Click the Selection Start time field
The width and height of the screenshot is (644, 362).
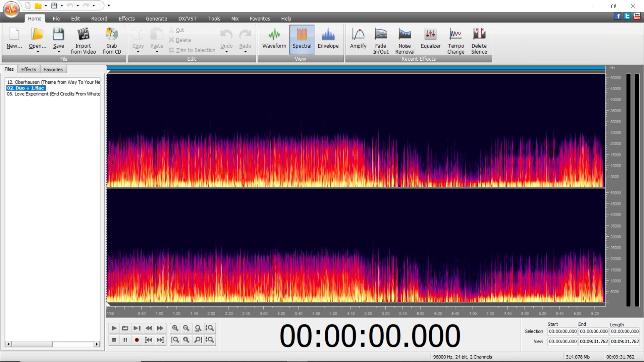pos(562,331)
